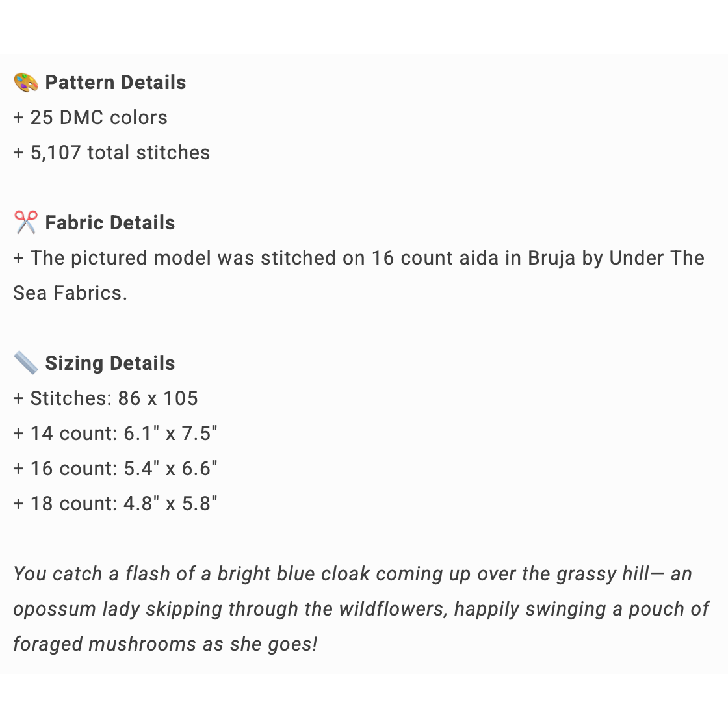Click the word wildflowers in italic text
The width and height of the screenshot is (728, 728).
click(392, 609)
